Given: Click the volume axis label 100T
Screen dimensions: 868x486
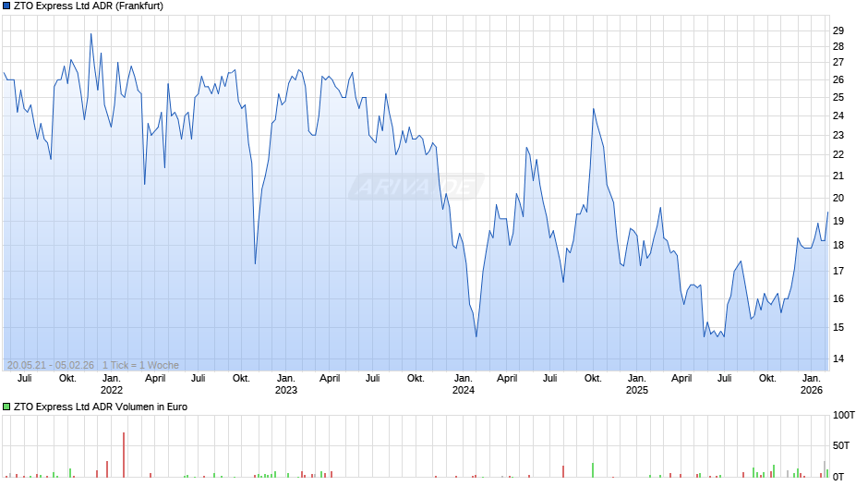Looking at the screenshot, I should (844, 415).
